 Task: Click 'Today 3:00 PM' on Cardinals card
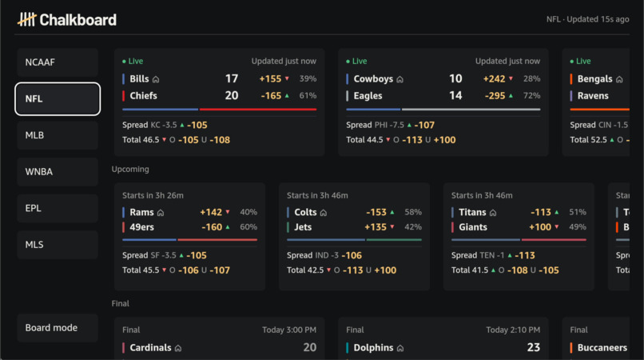pos(289,330)
